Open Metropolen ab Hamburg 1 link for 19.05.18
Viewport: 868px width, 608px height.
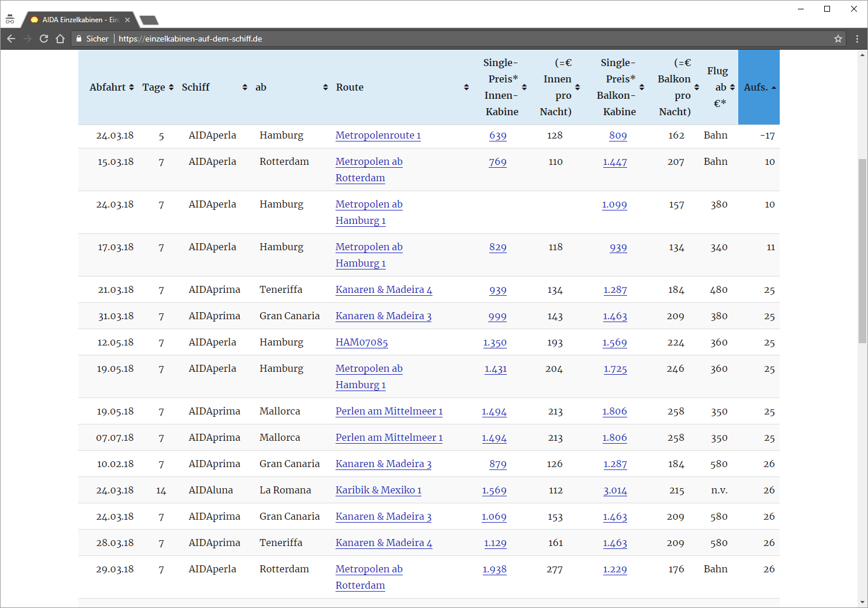click(x=369, y=376)
